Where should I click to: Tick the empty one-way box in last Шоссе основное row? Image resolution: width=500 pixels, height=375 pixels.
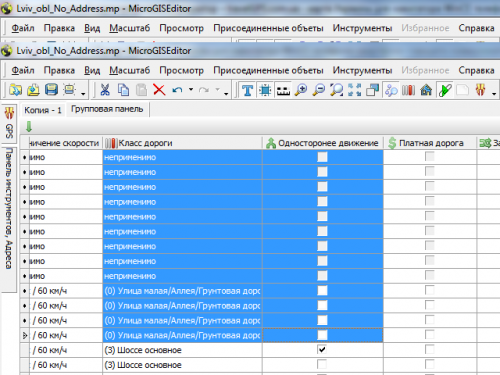coord(322,364)
